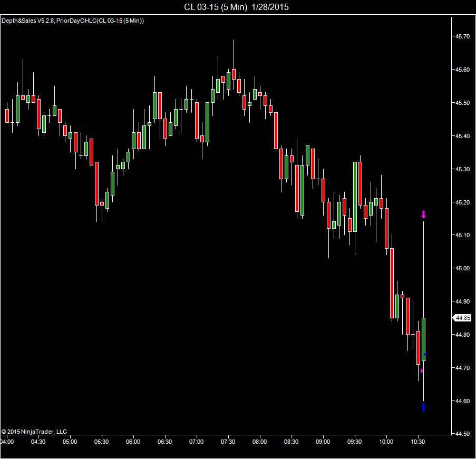Click the magenta down arrow marker above last candle
The height and width of the screenshot is (459, 476).
[423, 214]
